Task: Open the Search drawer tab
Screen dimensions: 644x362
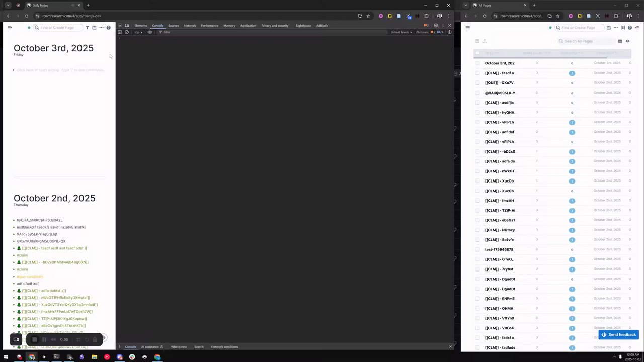Action: point(199,347)
